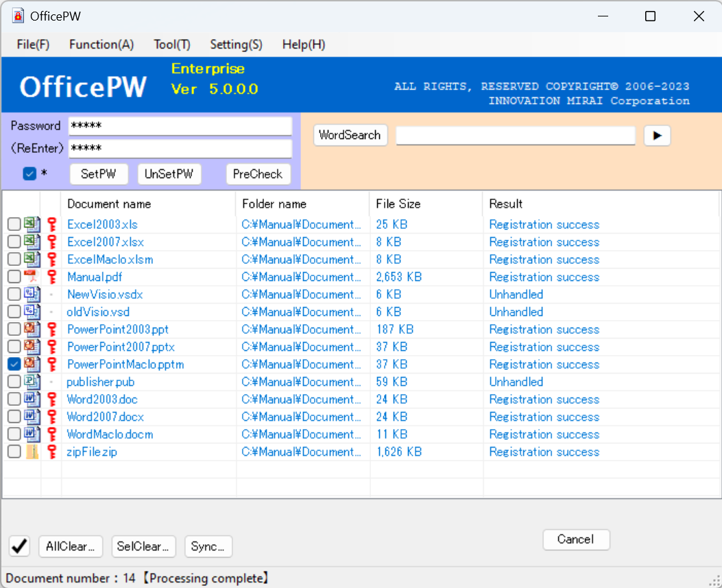The height and width of the screenshot is (588, 722).
Task: Click the red key icon for Excel2007.xlsx
Action: pos(52,241)
